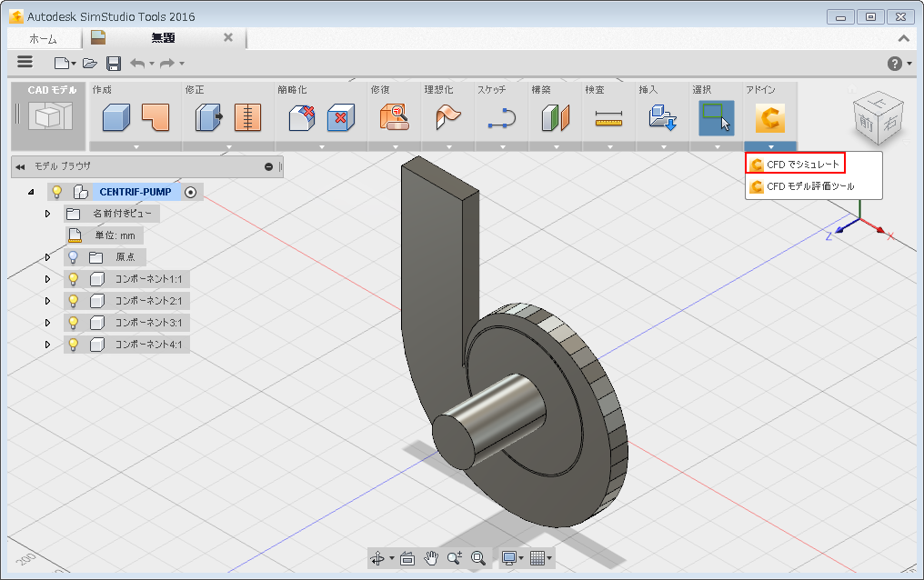Click the 前 face of the view cube
Image resolution: width=924 pixels, height=580 pixels.
865,123
